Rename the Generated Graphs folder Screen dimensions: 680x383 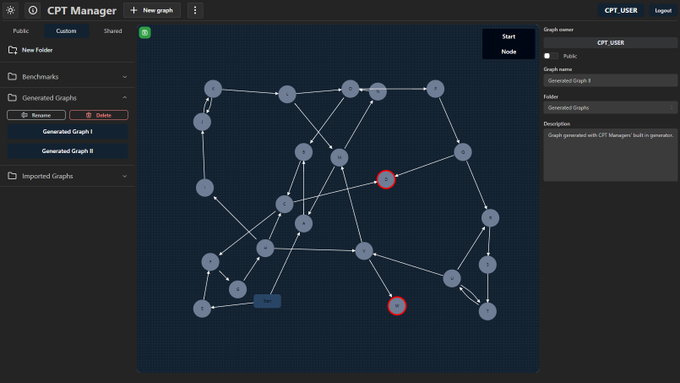36,115
